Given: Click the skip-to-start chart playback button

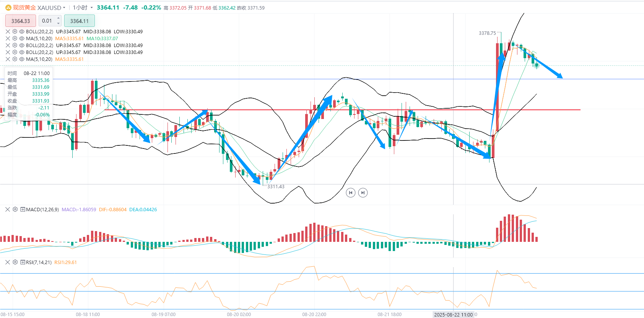Looking at the screenshot, I should pos(351,192).
